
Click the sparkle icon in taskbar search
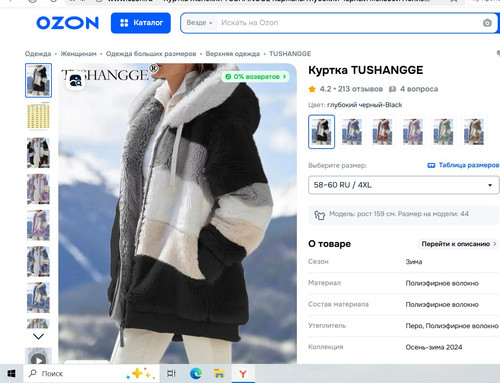[141, 374]
